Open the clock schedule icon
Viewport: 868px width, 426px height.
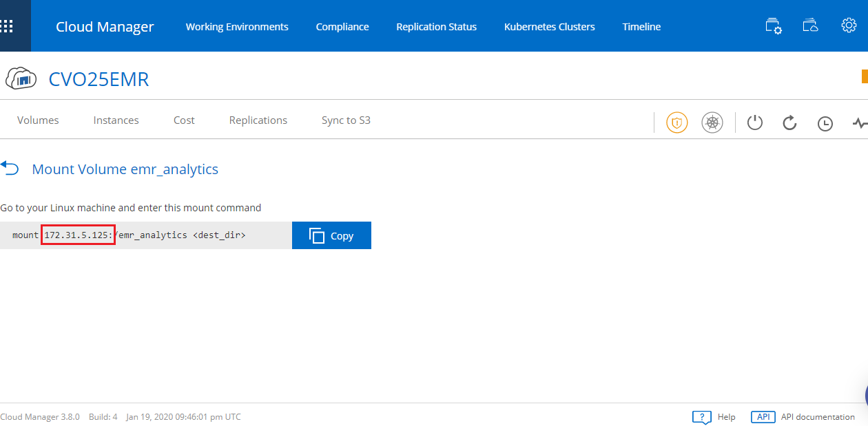825,124
